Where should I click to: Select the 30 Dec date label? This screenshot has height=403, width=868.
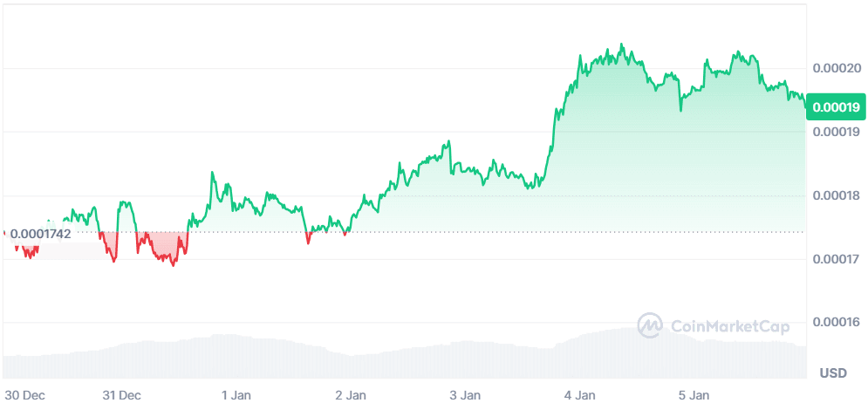coord(24,394)
